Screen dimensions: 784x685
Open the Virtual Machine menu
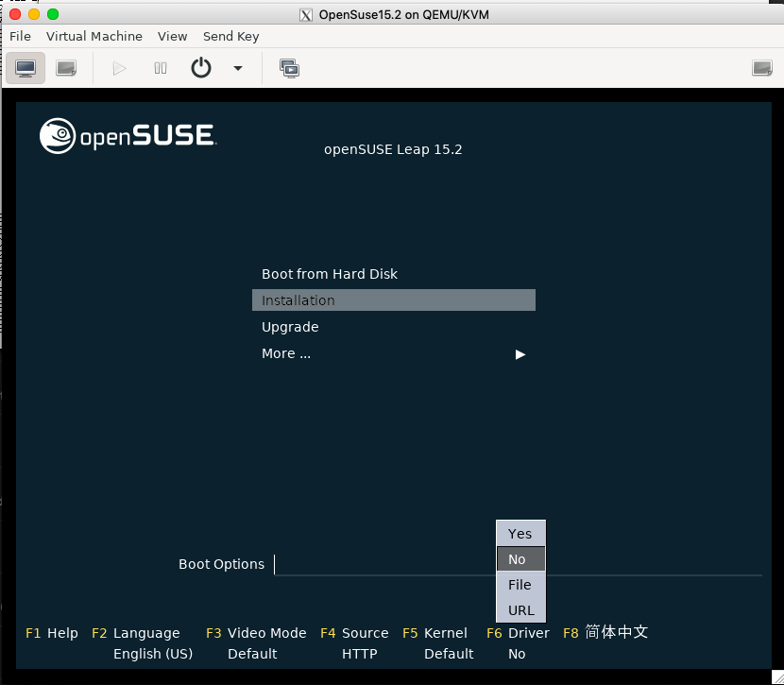pos(94,37)
